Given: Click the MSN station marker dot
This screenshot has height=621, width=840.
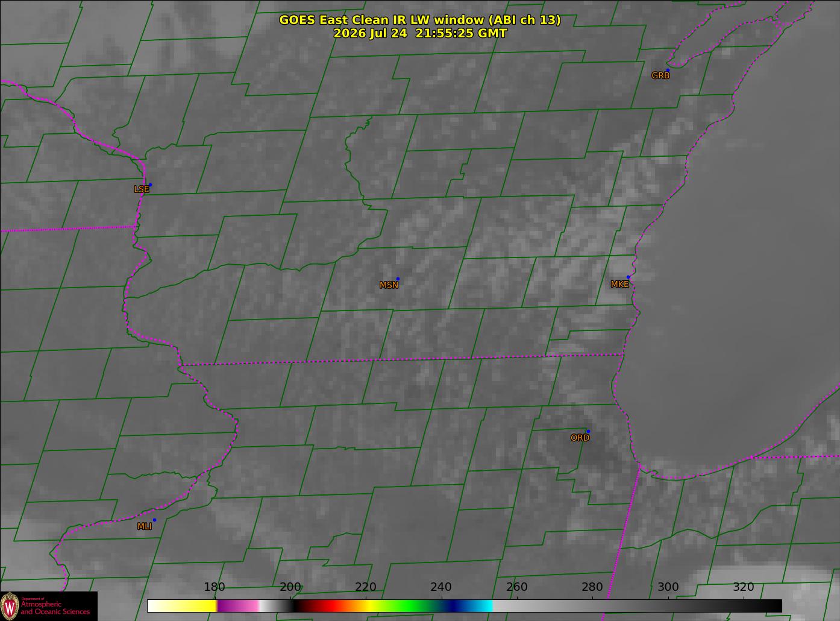Looking at the screenshot, I should 398,279.
